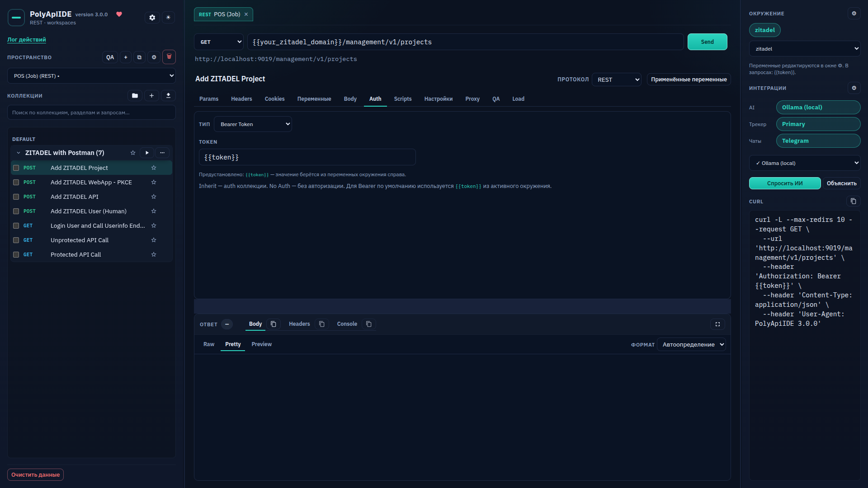The height and width of the screenshot is (488, 868).
Task: Send the request
Action: 708,42
